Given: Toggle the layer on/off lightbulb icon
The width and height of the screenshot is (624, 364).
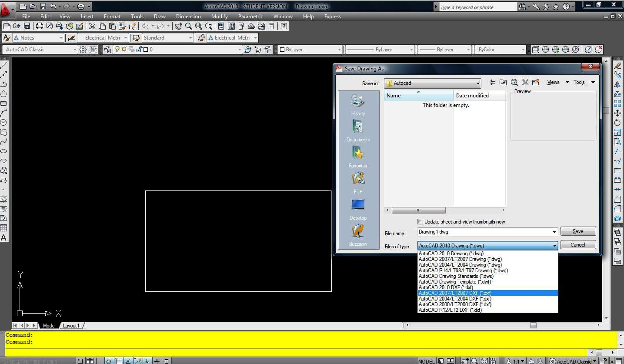Looking at the screenshot, I should (117, 49).
